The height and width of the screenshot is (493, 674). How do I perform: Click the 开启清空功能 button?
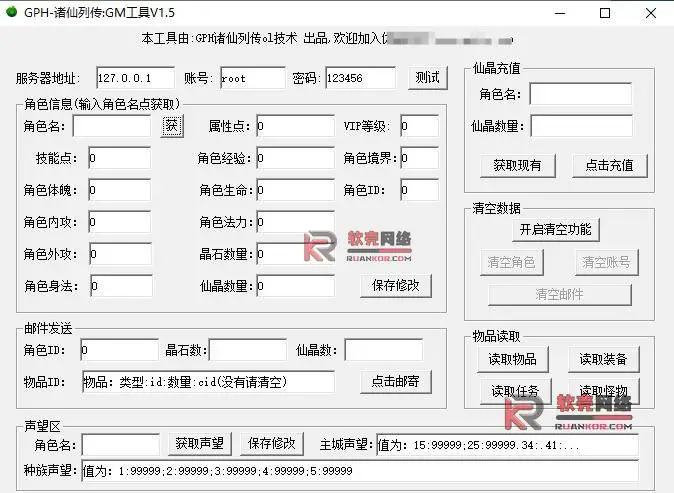[x=556, y=230]
